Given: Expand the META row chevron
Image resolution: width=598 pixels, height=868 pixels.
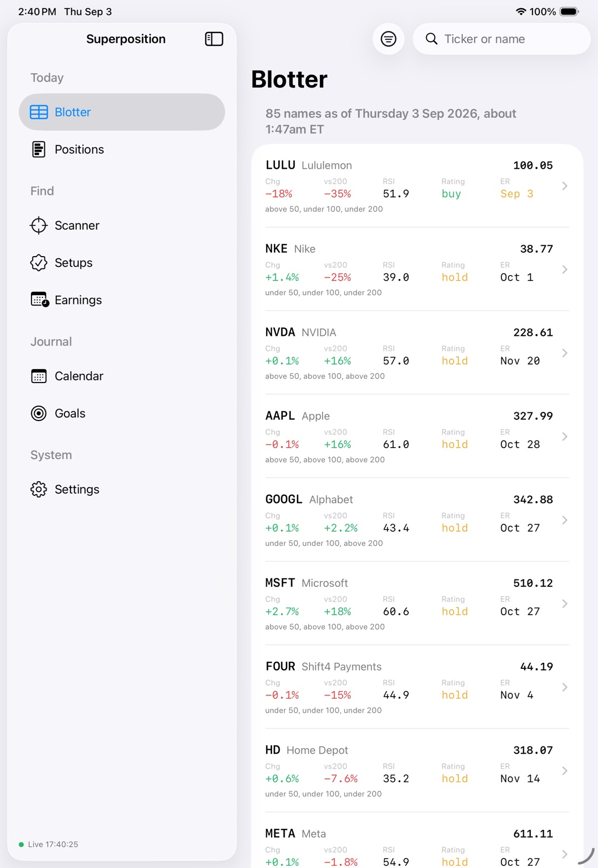Looking at the screenshot, I should coord(564,854).
